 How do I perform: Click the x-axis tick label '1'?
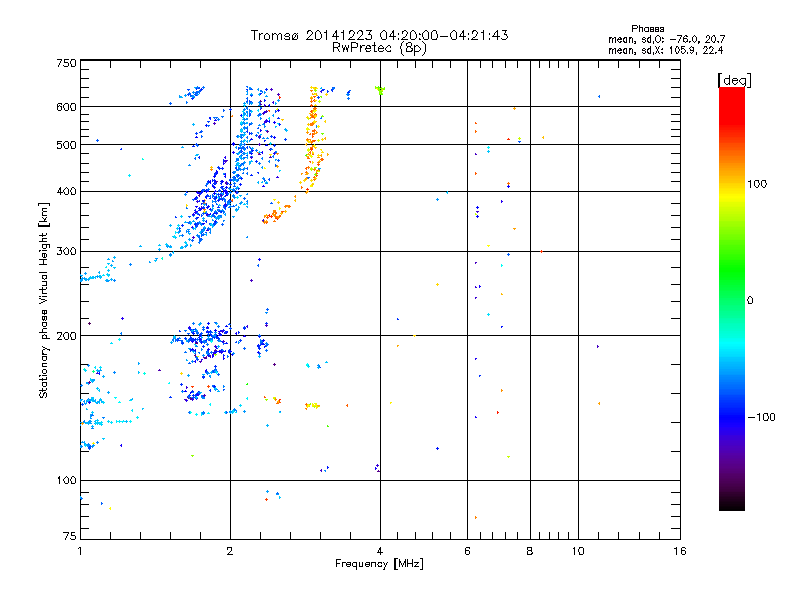(80, 551)
